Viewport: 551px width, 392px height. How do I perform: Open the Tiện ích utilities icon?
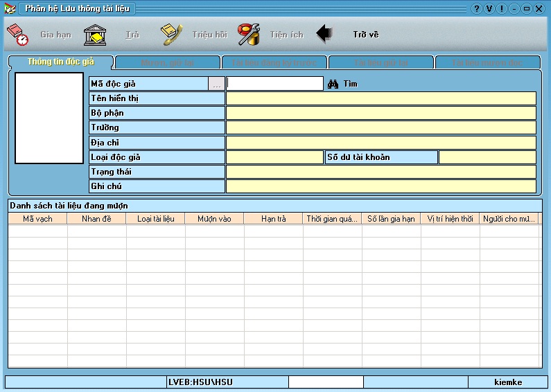pos(248,35)
